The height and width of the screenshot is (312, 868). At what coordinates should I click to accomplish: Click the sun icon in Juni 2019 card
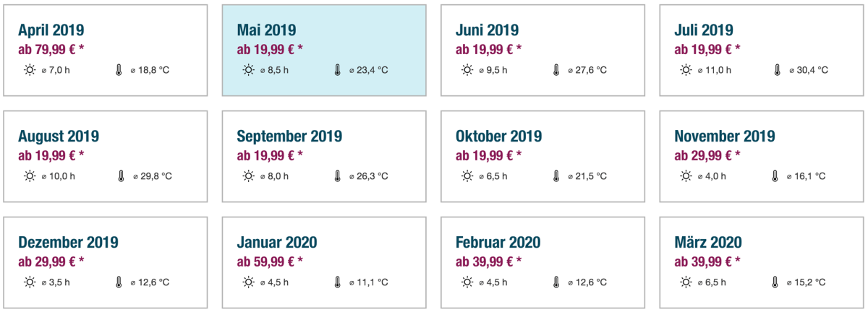pyautogui.click(x=467, y=70)
